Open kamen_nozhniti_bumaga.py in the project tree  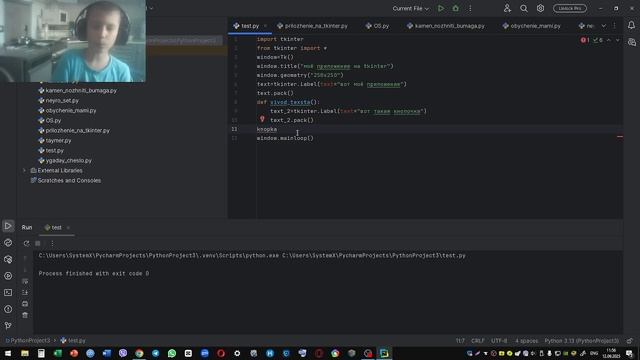click(81, 91)
